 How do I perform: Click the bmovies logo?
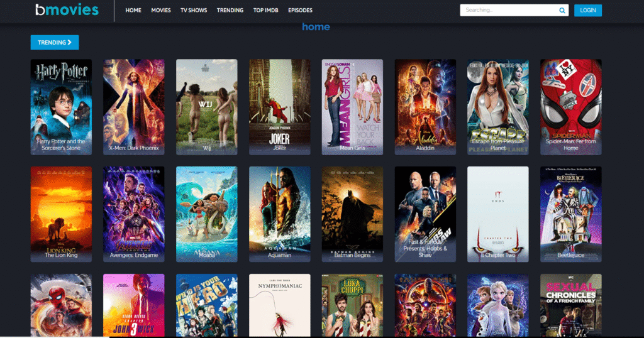coord(67,9)
